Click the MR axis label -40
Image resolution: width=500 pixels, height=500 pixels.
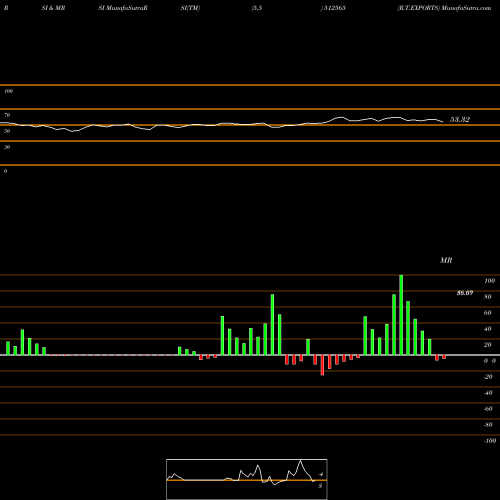(x=488, y=393)
